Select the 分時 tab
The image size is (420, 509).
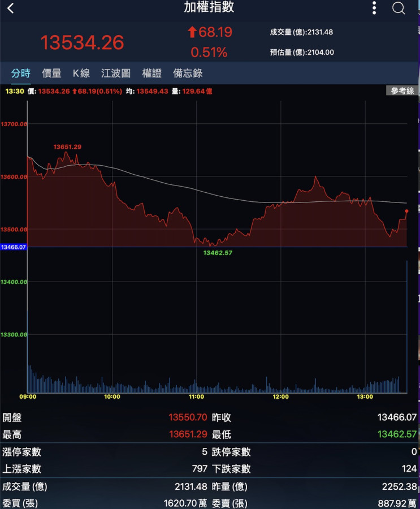tap(21, 73)
